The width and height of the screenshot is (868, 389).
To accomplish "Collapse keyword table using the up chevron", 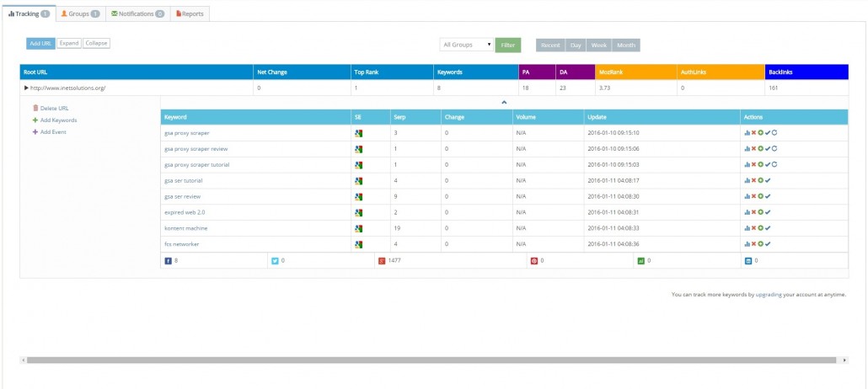I will [504, 103].
